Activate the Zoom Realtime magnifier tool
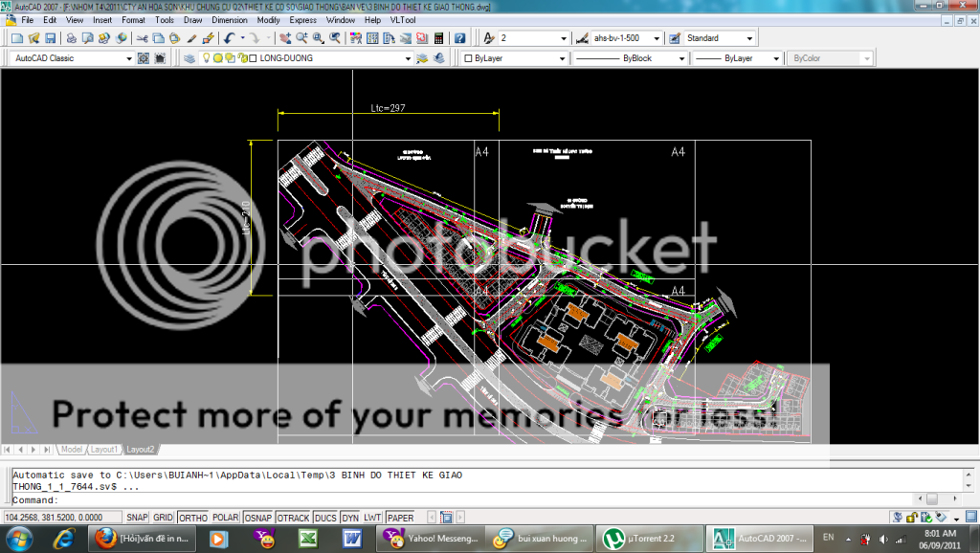 click(301, 38)
